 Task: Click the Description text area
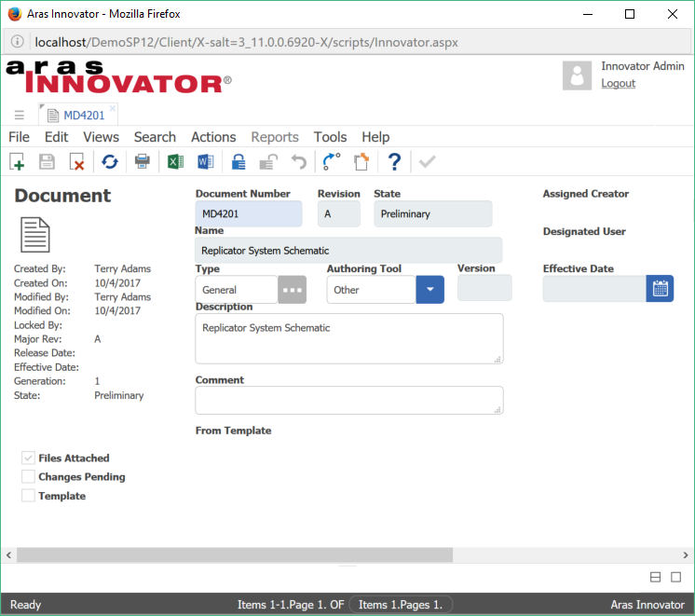pos(349,339)
